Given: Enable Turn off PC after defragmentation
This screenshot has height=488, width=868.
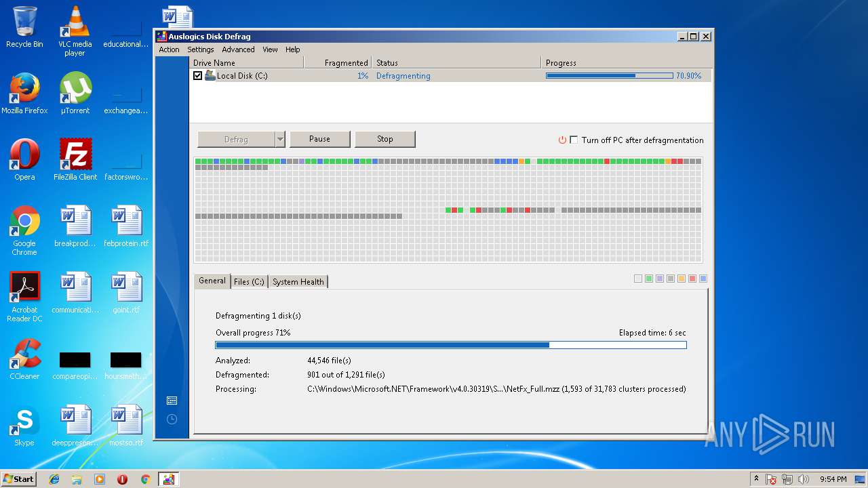Looking at the screenshot, I should pos(574,140).
